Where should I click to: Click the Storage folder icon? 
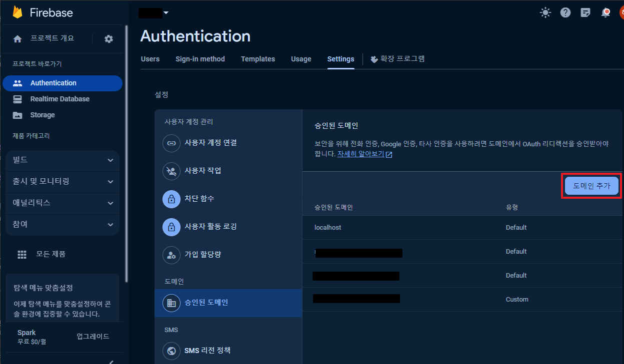(17, 115)
